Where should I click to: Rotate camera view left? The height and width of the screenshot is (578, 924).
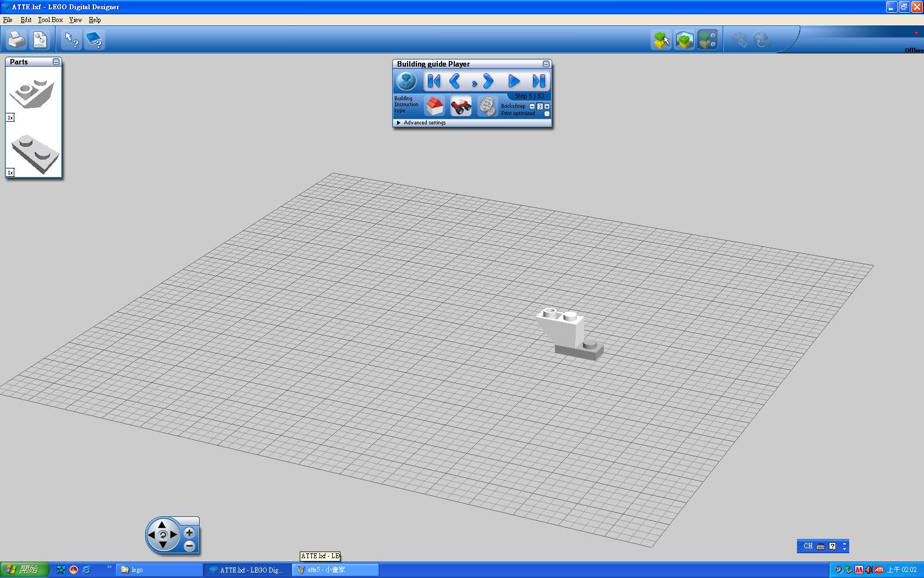pyautogui.click(x=152, y=535)
